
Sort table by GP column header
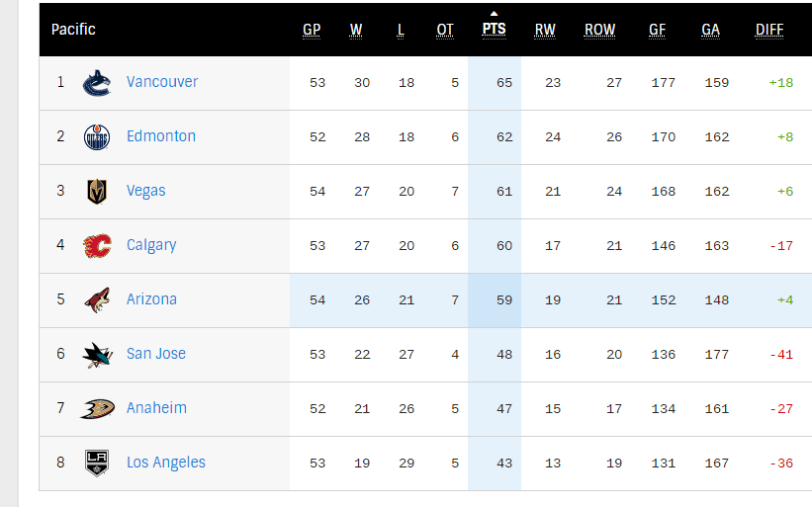click(312, 30)
